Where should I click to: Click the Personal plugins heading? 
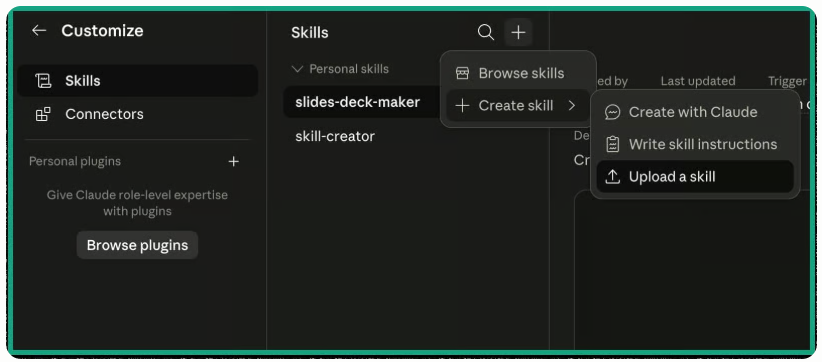[x=75, y=161]
